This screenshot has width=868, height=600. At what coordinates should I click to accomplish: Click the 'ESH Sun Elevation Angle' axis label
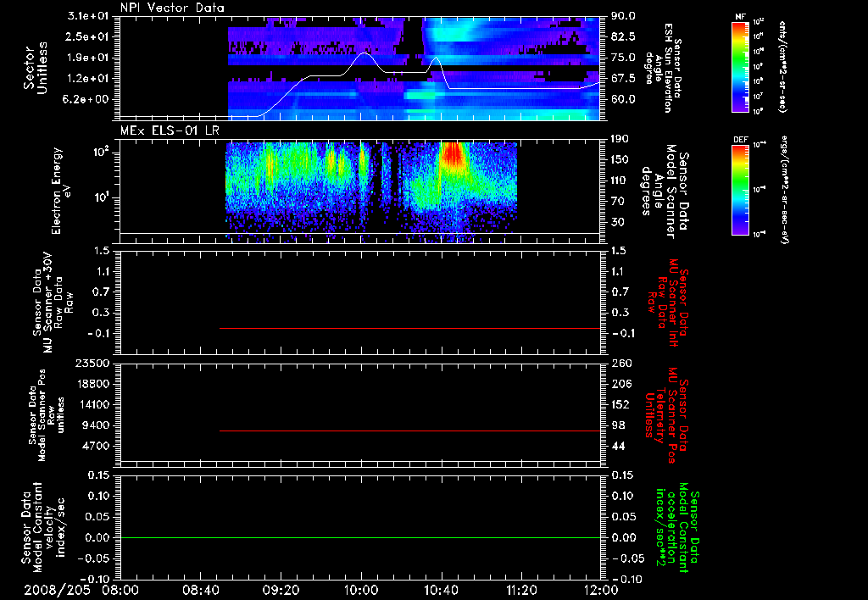[x=663, y=68]
